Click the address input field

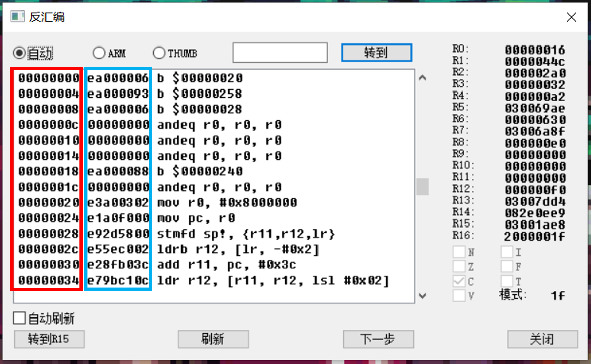(280, 53)
